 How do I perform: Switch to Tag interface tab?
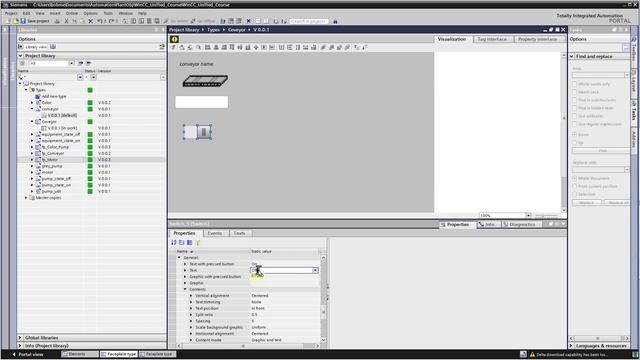pos(492,39)
